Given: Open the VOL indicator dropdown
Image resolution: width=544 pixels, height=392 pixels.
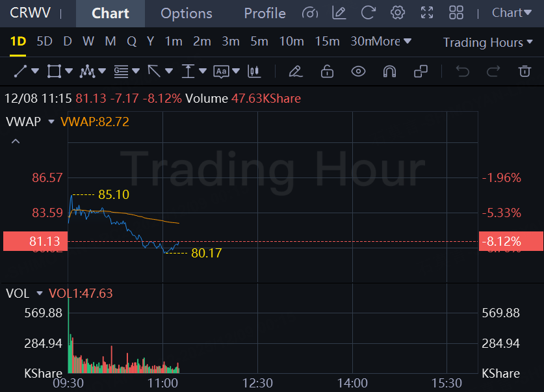Looking at the screenshot, I should coord(40,294).
